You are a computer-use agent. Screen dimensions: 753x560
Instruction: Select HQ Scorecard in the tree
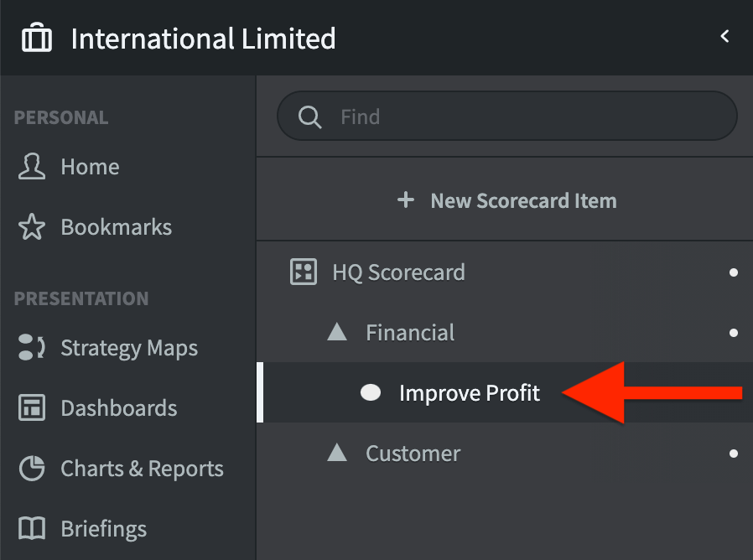pyautogui.click(x=398, y=272)
